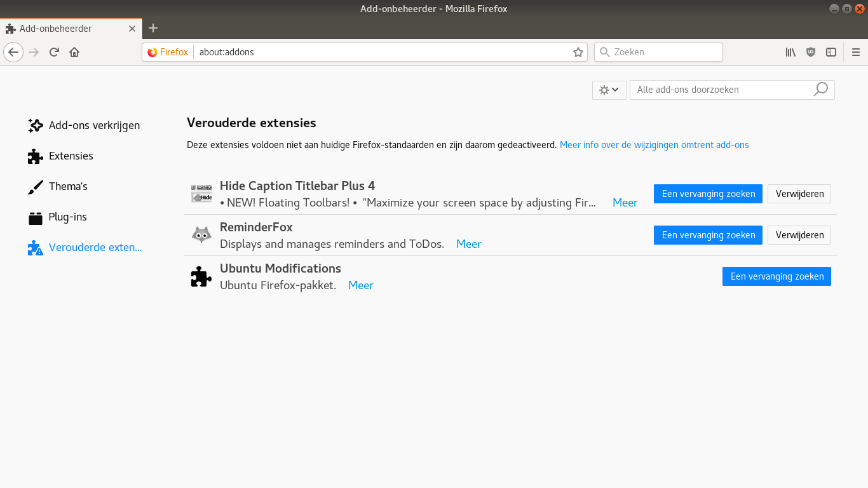This screenshot has height=488, width=868.
Task: Open the gear tools dropdown for add-ons
Action: [609, 90]
